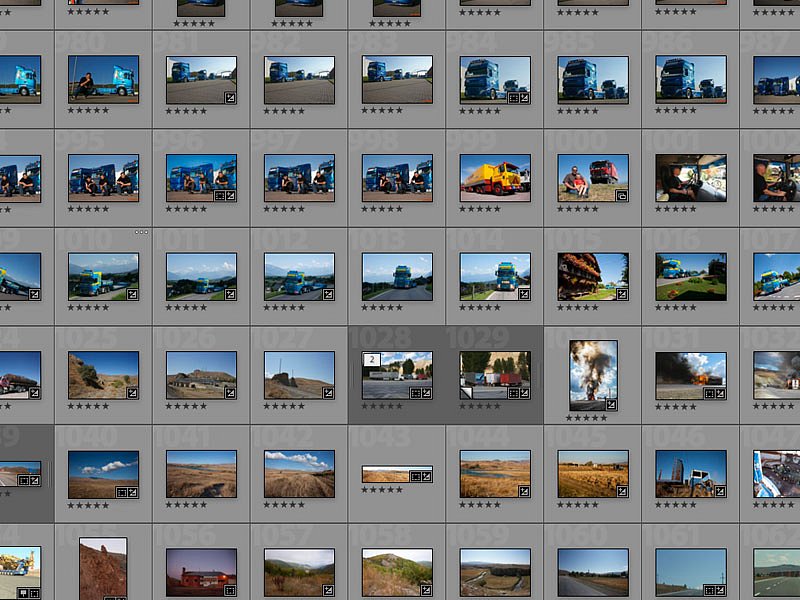Viewport: 800px width, 600px height.
Task: Click develop badge on thumbnail 1011
Action: [x=230, y=294]
